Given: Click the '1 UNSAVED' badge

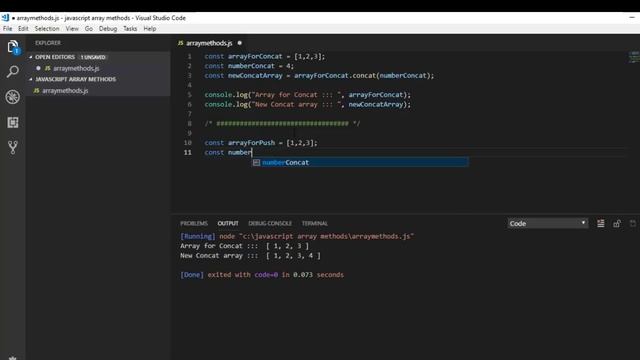Looking at the screenshot, I should (x=93, y=57).
